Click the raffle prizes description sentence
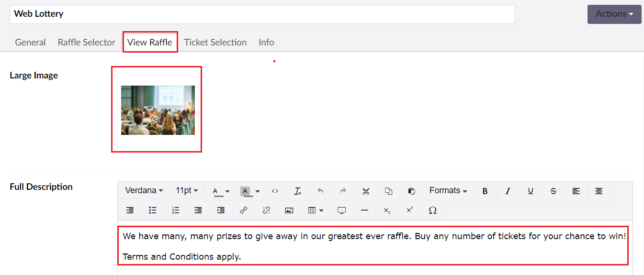644x275 pixels. (374, 236)
